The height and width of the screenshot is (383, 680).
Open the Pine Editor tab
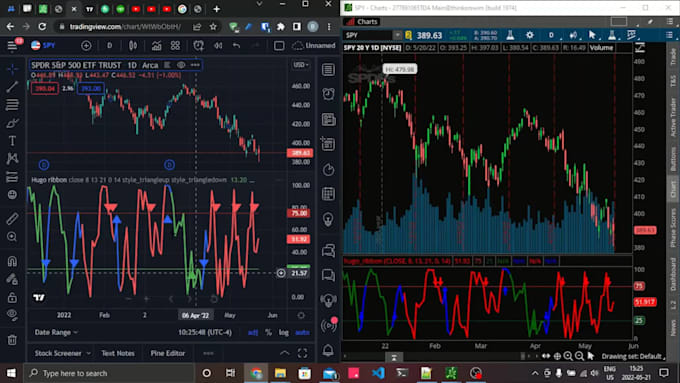pos(167,354)
